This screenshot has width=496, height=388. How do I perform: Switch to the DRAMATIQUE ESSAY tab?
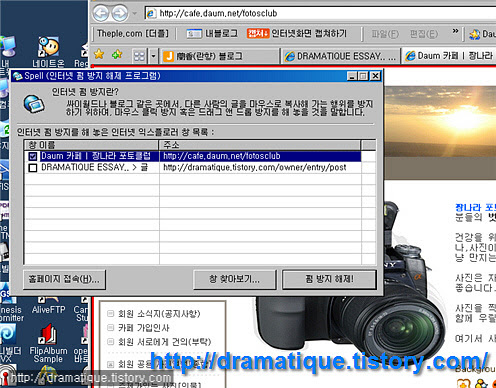[340, 56]
